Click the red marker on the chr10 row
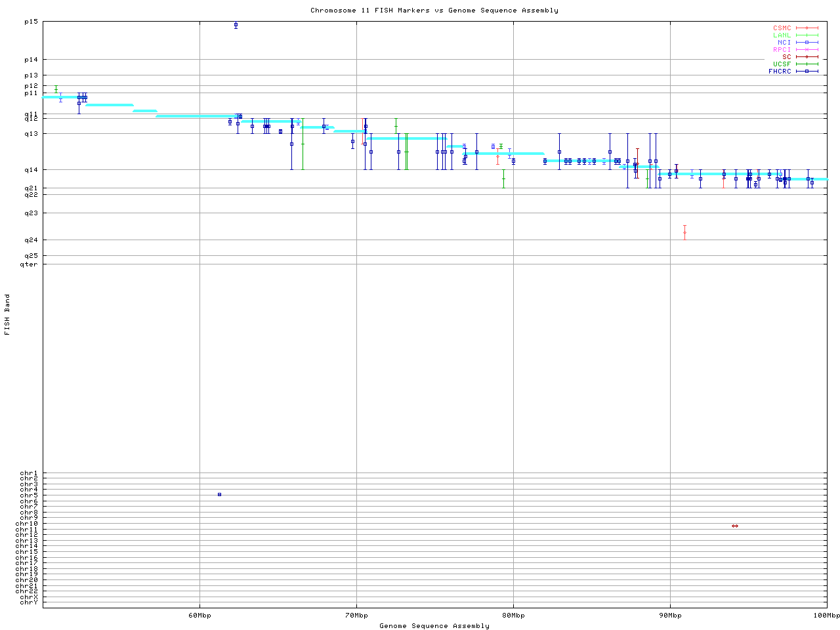Viewport: 840px width, 630px height. point(735,526)
